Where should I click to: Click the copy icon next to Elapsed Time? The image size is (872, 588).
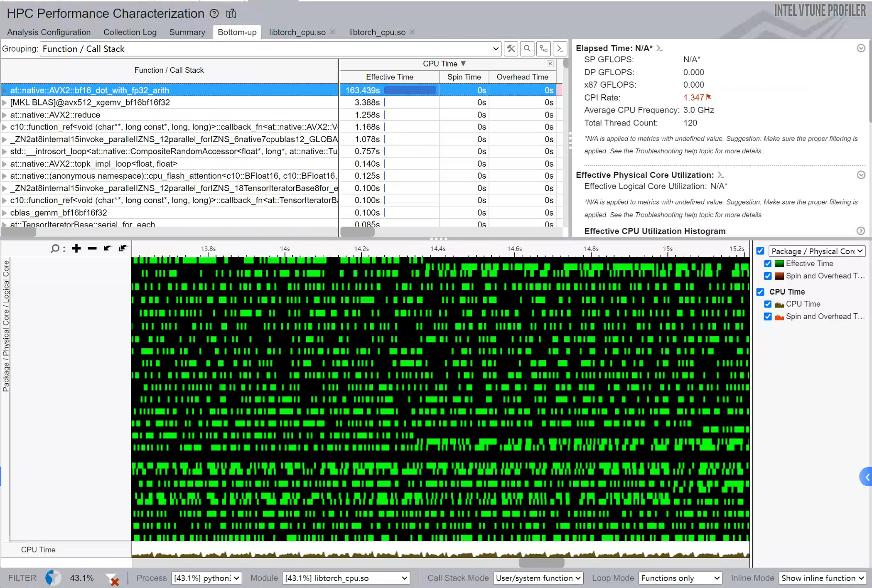[659, 48]
